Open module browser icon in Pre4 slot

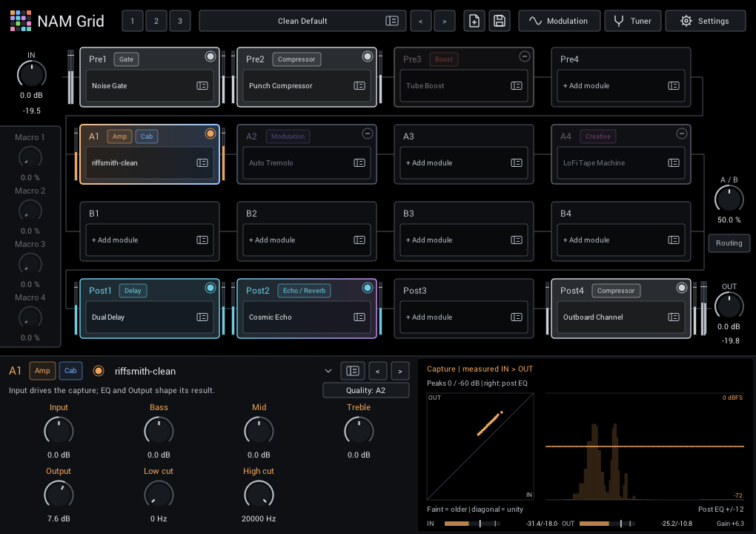(674, 85)
